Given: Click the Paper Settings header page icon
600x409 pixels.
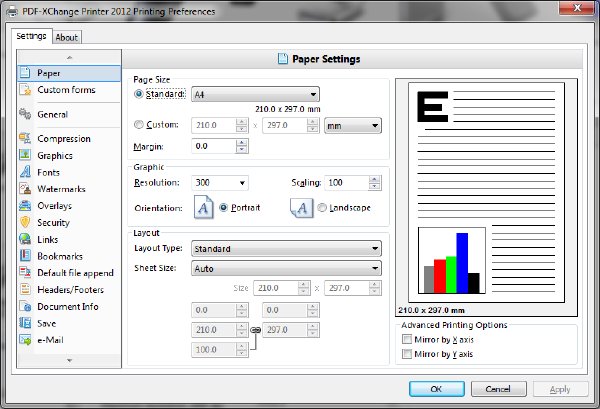Looking at the screenshot, I should tap(282, 59).
